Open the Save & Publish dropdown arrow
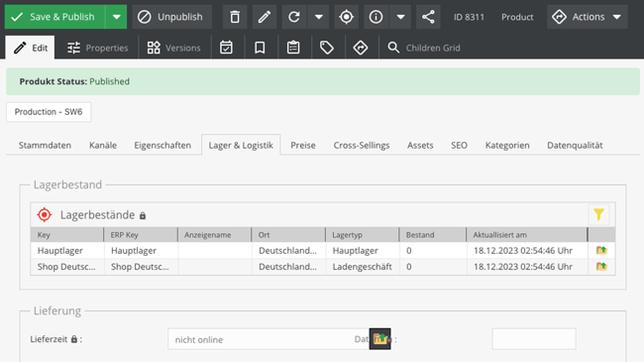644x362 pixels. coord(116,17)
